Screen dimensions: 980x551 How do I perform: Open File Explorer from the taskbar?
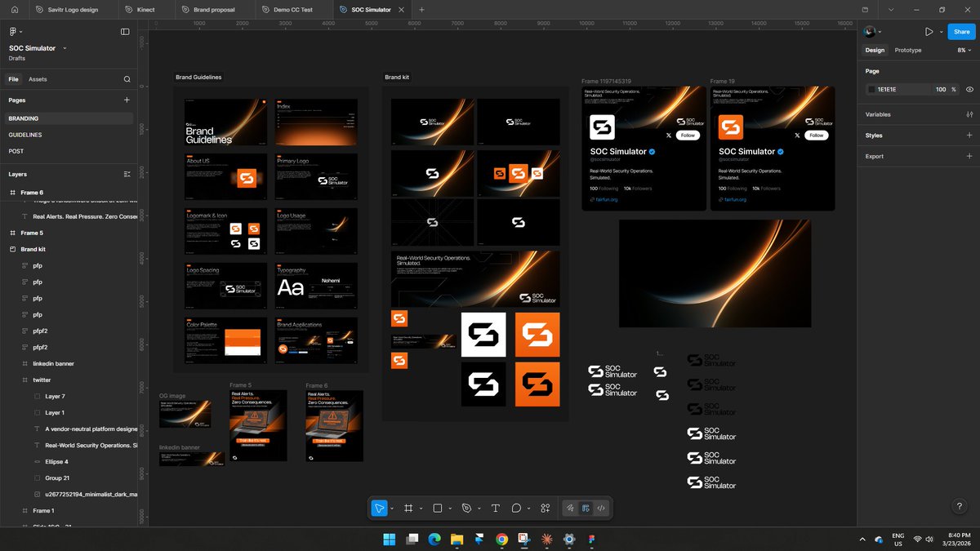point(457,539)
